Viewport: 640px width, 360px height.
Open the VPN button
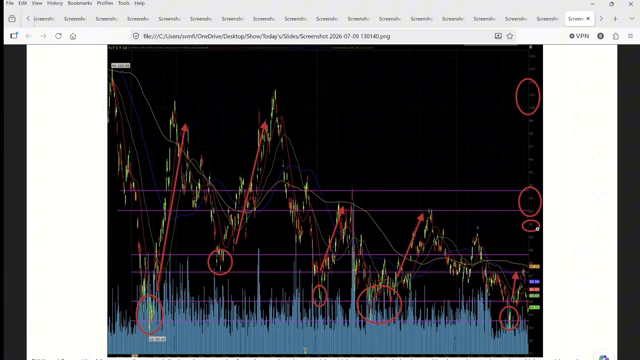[579, 36]
